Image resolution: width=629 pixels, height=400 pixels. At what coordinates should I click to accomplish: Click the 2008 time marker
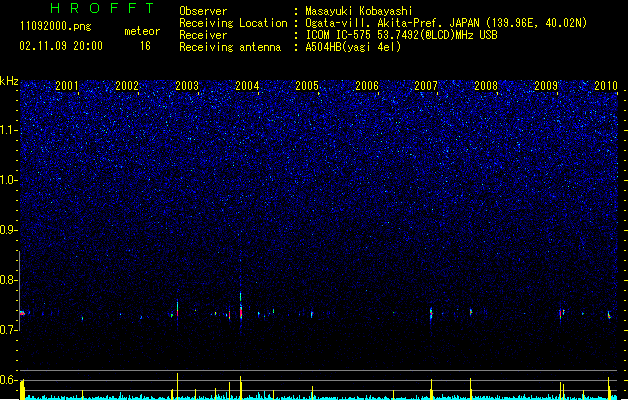[x=486, y=85]
